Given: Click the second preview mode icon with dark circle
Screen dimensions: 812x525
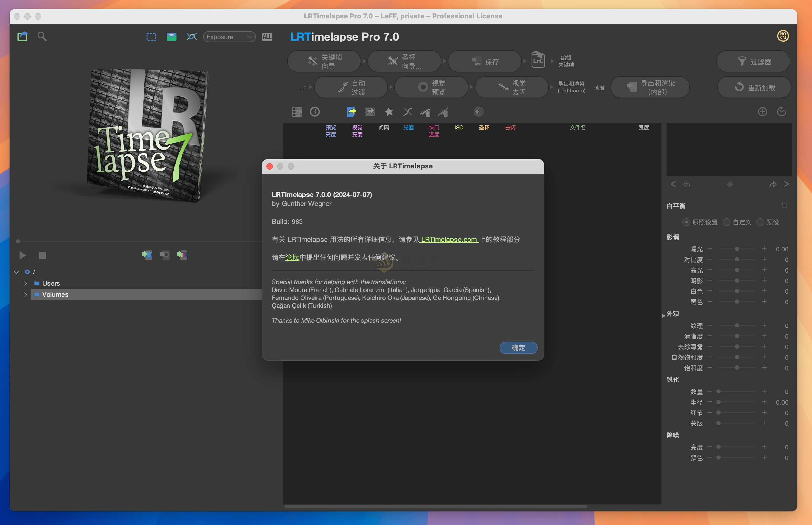Looking at the screenshot, I should (x=164, y=255).
